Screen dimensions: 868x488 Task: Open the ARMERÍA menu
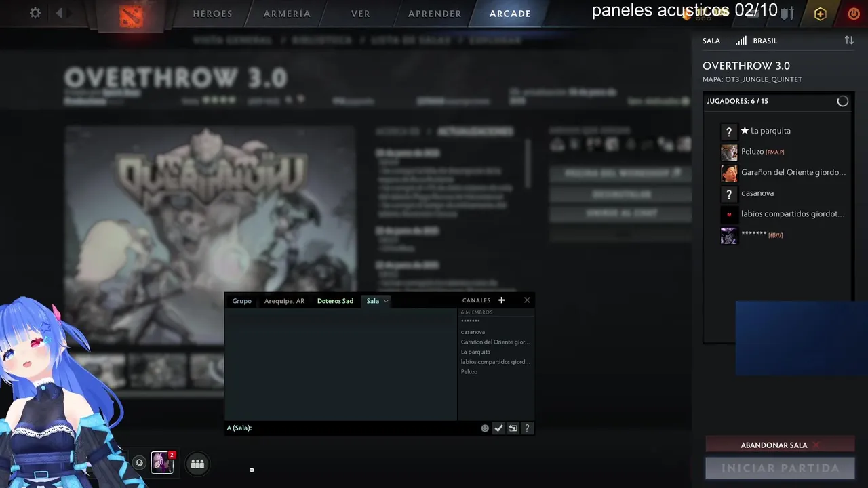pyautogui.click(x=287, y=14)
